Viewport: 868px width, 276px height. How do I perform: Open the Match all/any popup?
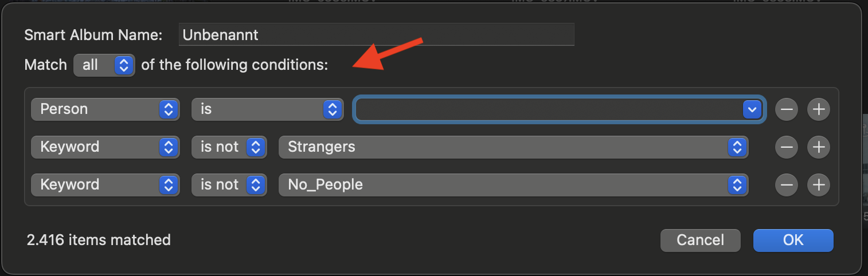[x=104, y=65]
